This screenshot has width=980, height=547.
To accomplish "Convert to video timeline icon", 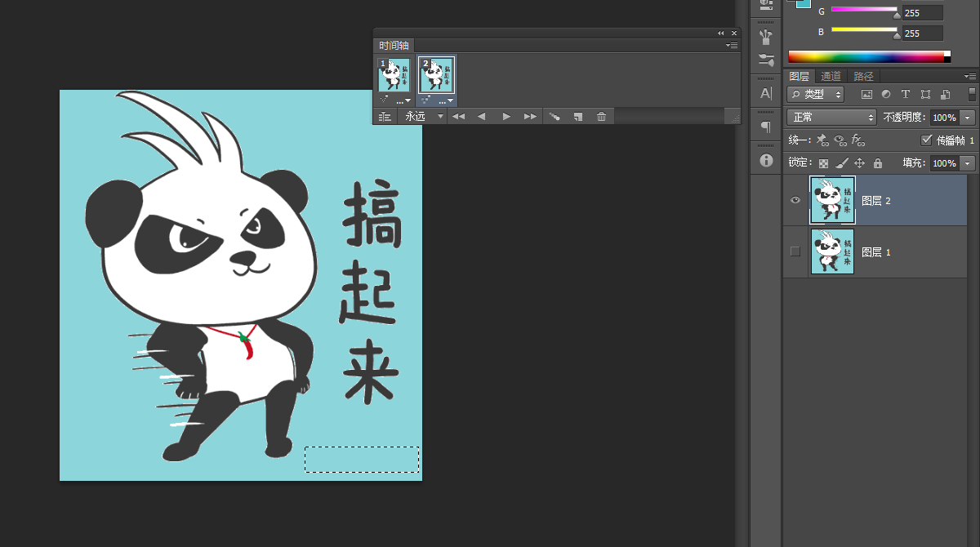I will coord(385,117).
